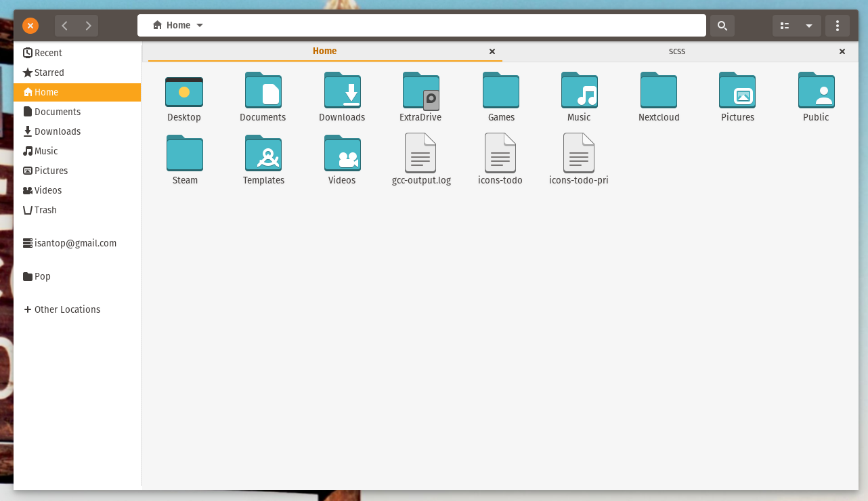
Task: Open the Downloads folder in the sidebar
Action: [x=56, y=131]
